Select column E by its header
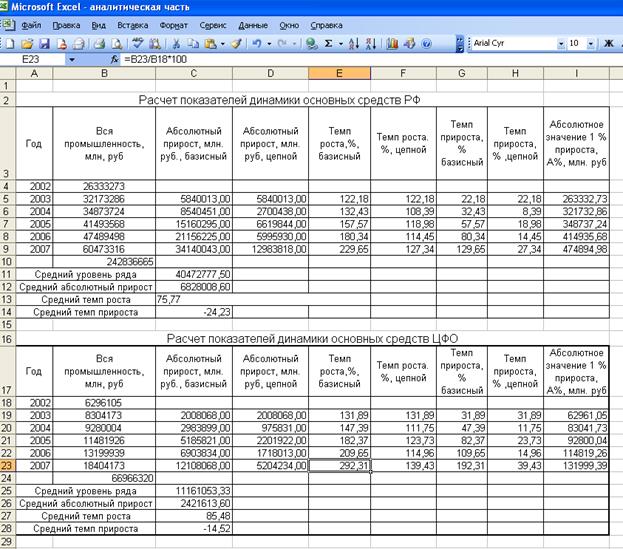Viewport: 623px width, 549px height. click(340, 74)
